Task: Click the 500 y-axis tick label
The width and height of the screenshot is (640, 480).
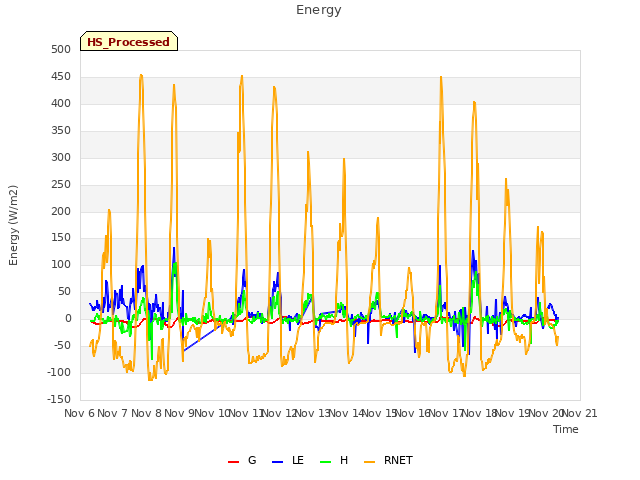Action: [x=61, y=49]
